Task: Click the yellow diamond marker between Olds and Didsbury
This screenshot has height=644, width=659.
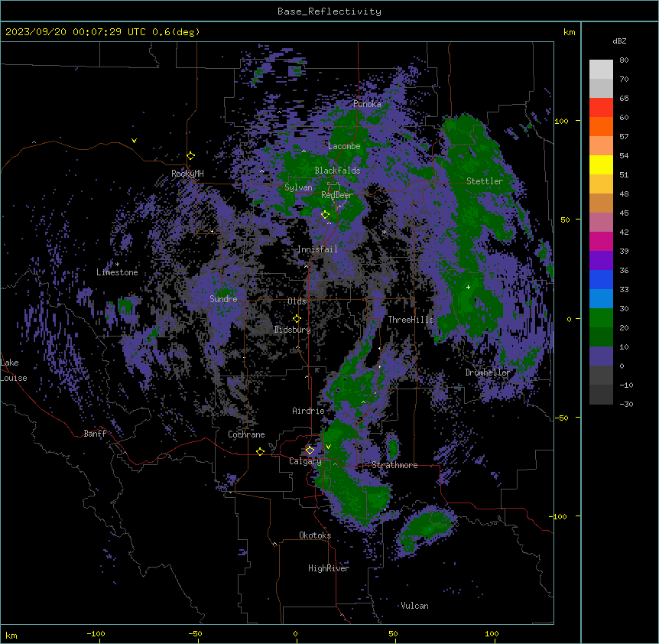Action: click(297, 319)
